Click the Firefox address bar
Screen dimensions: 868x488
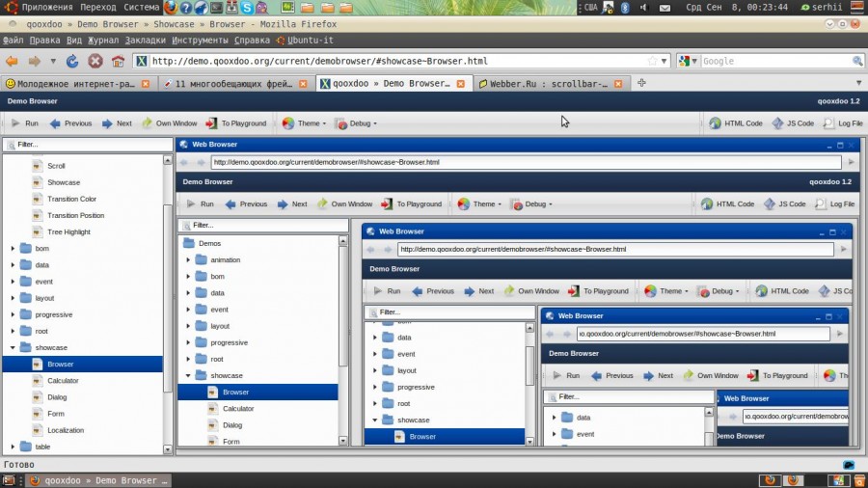point(398,61)
